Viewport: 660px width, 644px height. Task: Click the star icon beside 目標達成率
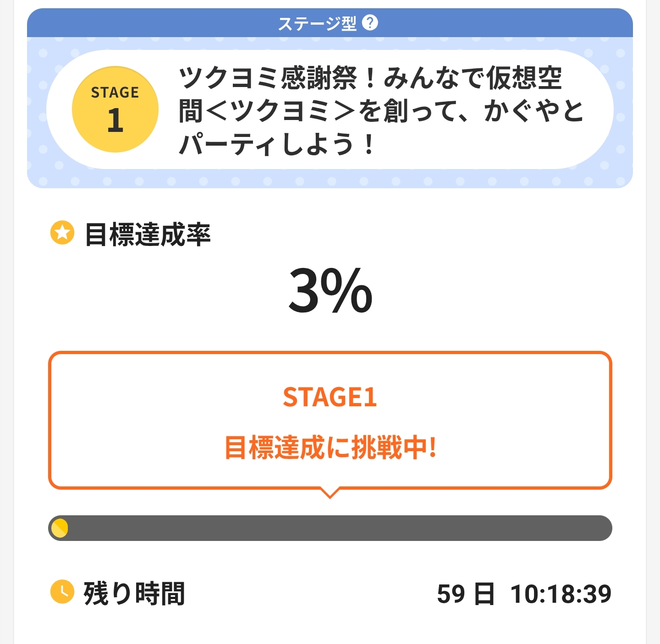click(62, 233)
